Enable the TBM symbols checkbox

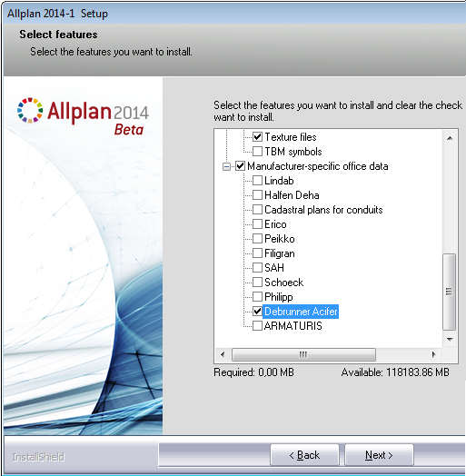257,151
